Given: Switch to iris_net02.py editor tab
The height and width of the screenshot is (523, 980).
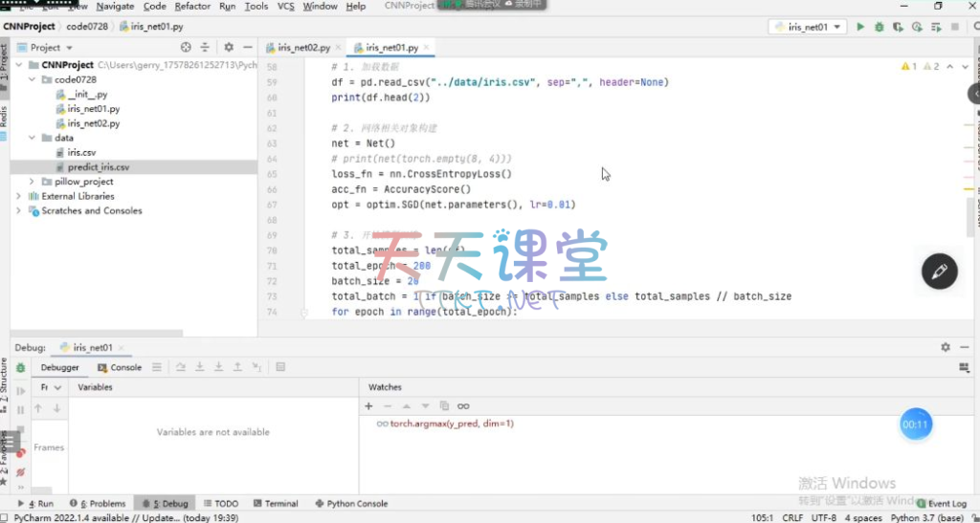Looking at the screenshot, I should point(303,47).
